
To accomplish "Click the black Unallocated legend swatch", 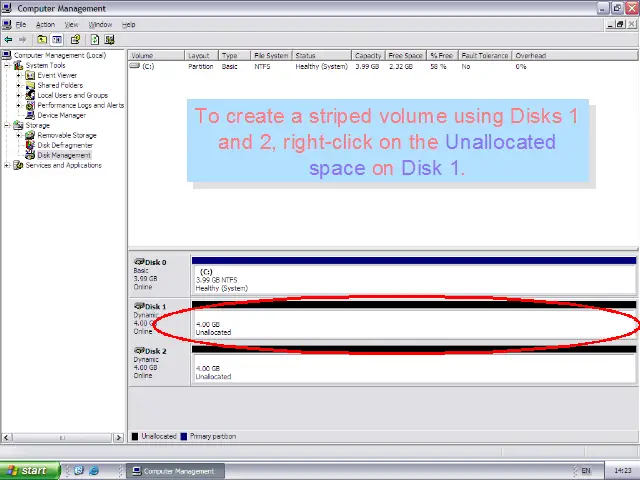I will (135, 436).
